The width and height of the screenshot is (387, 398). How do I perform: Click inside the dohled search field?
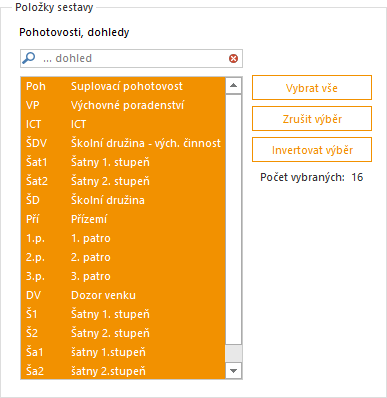(x=133, y=58)
